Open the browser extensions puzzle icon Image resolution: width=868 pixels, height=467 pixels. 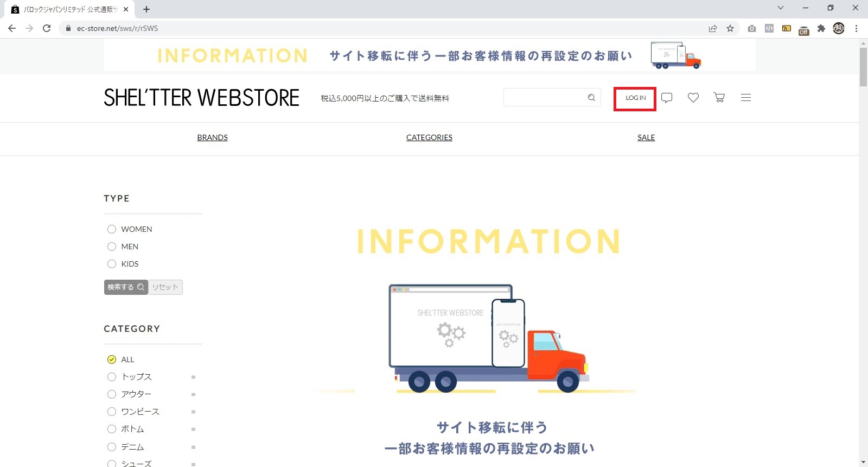821,28
